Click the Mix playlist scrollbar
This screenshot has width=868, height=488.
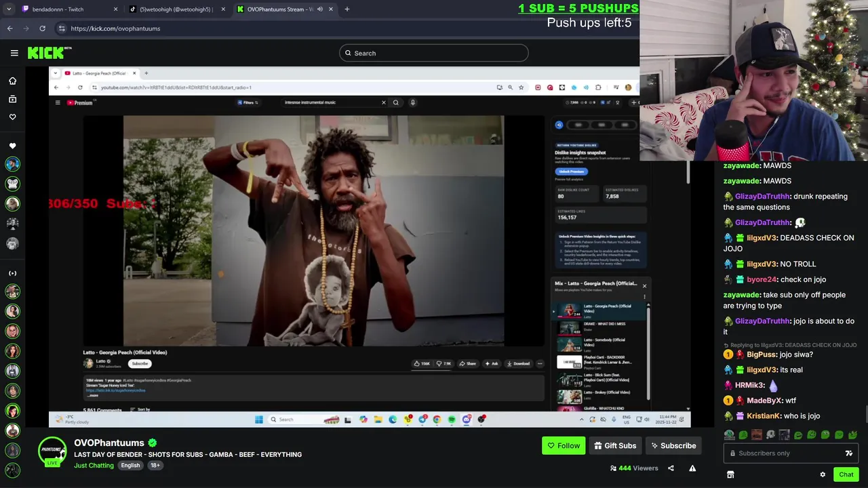tap(648, 352)
